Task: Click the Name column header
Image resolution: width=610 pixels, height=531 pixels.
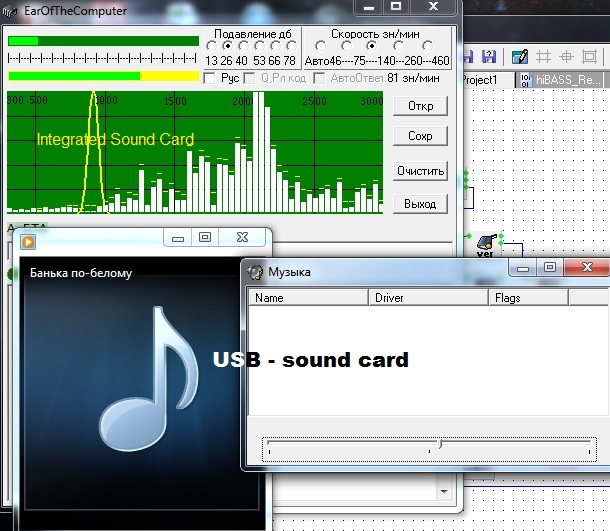Action: (308, 297)
